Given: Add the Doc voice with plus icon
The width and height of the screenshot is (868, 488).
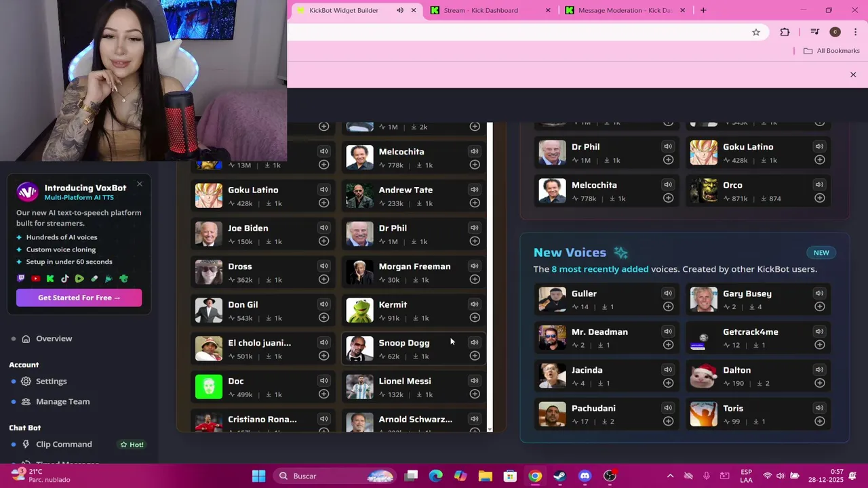Looking at the screenshot, I should (324, 394).
